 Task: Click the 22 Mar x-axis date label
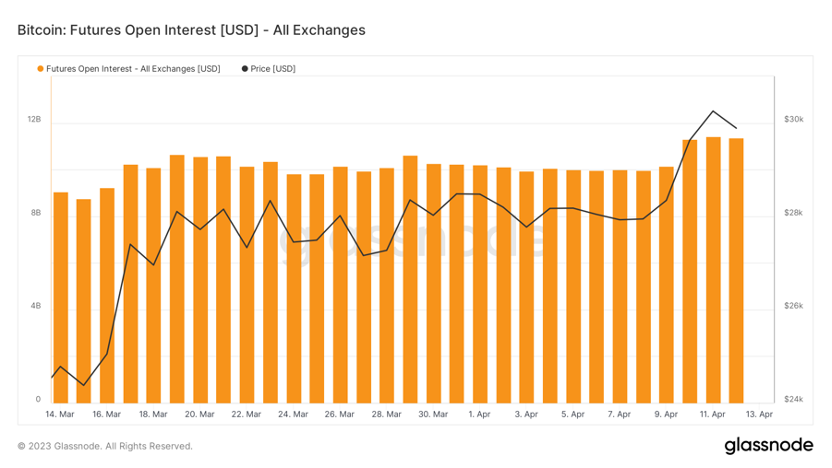(x=246, y=414)
